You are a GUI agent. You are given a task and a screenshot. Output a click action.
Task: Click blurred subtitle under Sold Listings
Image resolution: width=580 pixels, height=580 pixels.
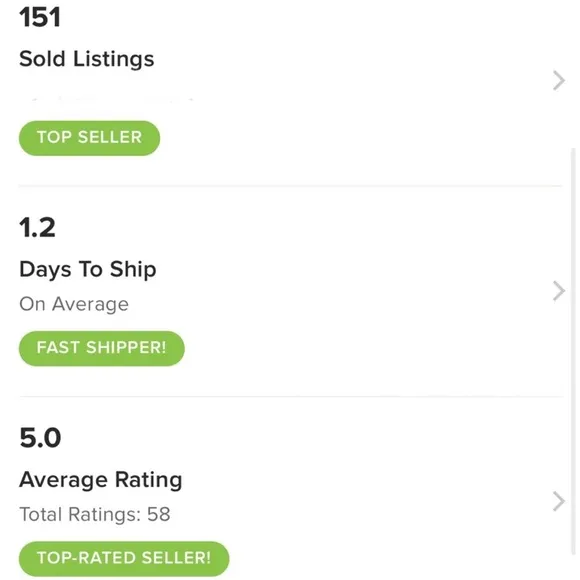[111, 99]
